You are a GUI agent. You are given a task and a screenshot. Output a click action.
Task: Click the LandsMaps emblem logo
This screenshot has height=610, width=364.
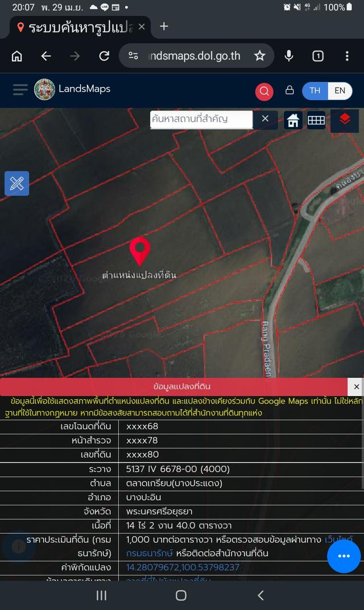44,89
